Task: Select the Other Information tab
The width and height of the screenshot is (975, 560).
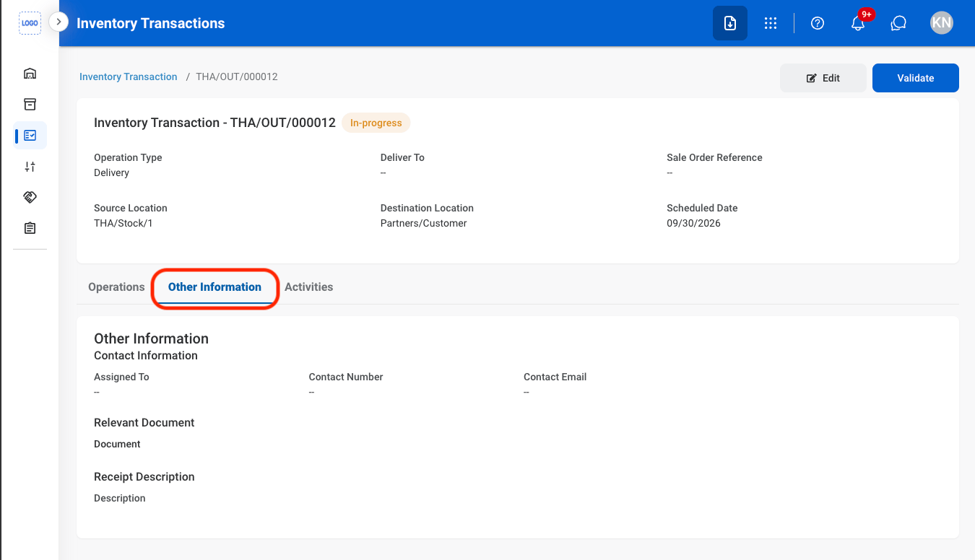Action: point(214,286)
